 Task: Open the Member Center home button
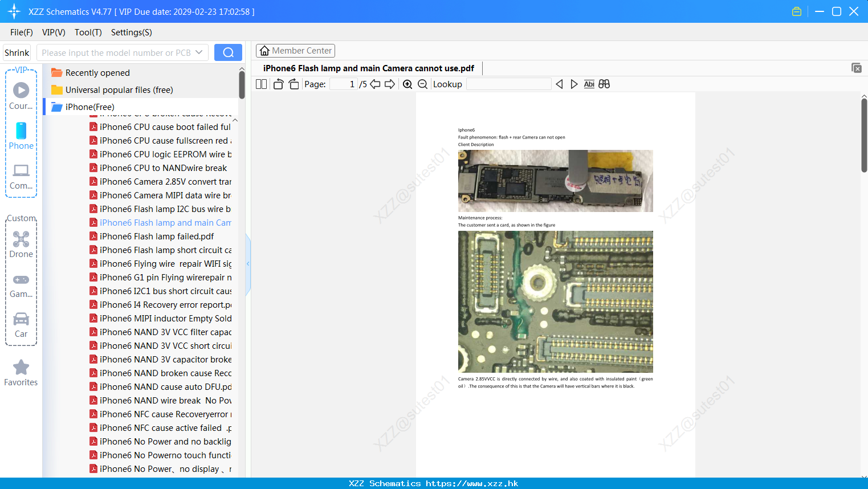[x=295, y=51]
